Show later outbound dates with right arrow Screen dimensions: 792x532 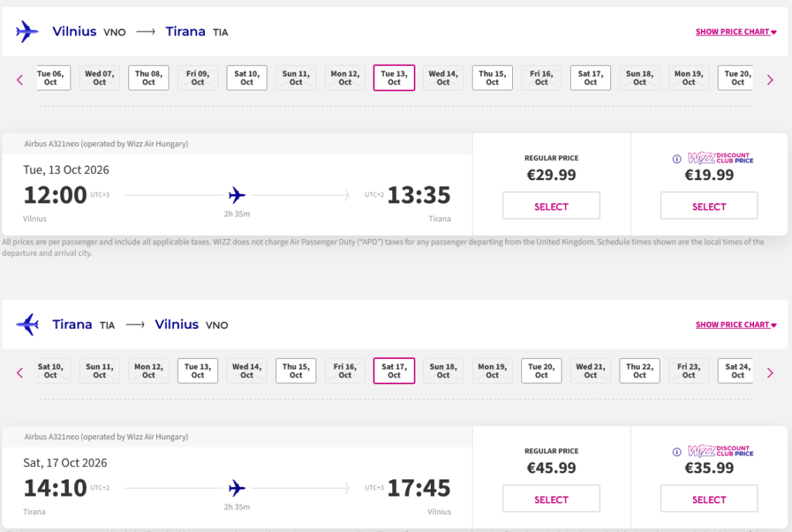click(770, 80)
